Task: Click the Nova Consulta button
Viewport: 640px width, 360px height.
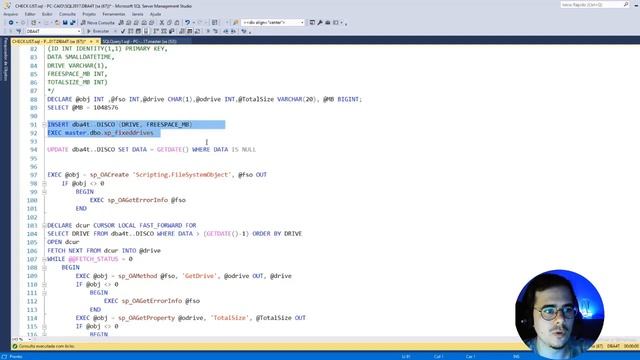Action: coord(98,22)
